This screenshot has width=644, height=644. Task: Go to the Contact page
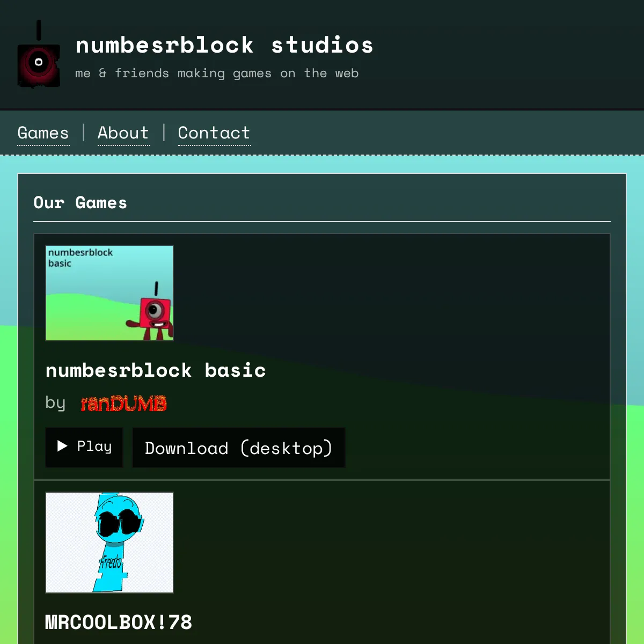pos(214,133)
